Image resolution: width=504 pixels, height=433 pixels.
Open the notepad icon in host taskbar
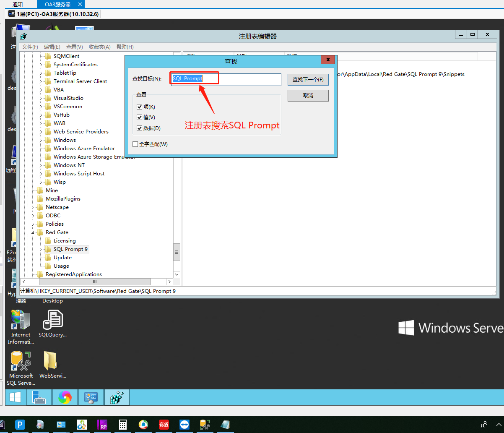tap(226, 425)
